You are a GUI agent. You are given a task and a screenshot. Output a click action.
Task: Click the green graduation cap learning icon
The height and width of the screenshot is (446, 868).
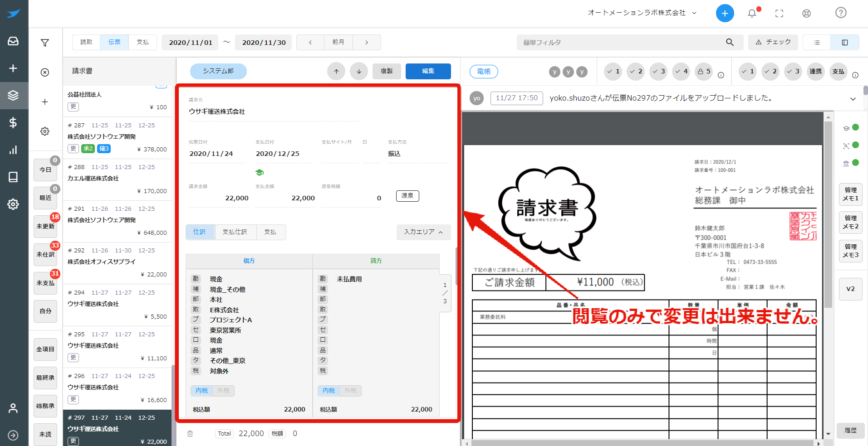[260, 173]
